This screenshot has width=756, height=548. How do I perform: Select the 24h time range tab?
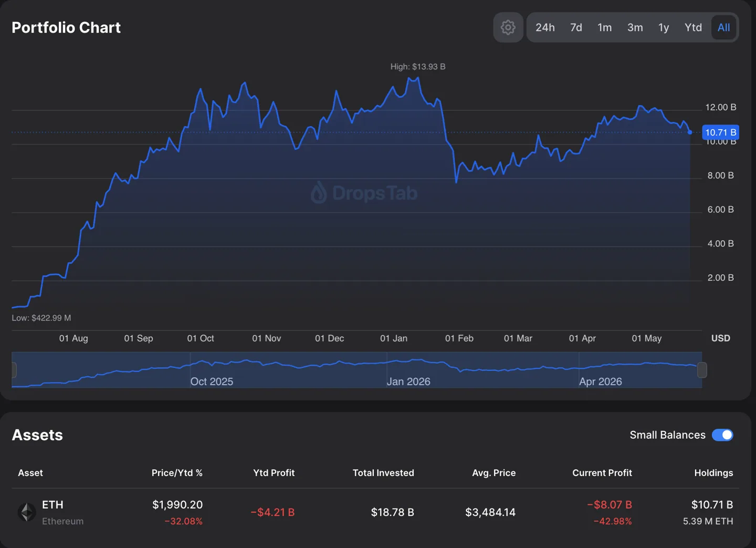[x=545, y=27]
